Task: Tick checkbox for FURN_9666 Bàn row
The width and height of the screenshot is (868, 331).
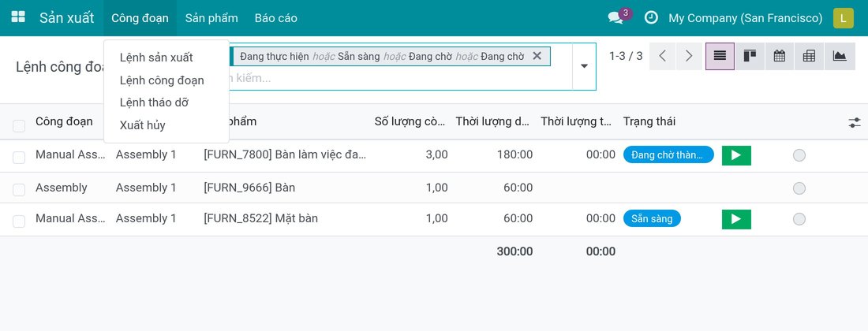Action: (19, 190)
